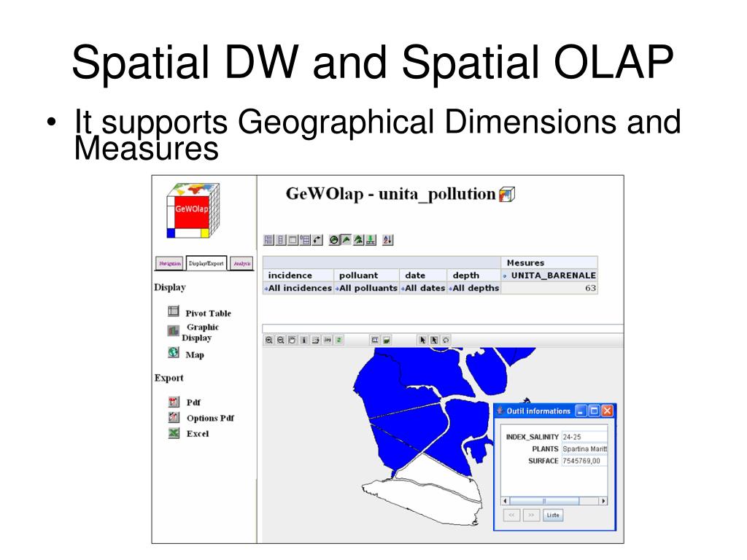747x560 pixels.
Task: Click the info window scroll-left arrow
Action: click(x=506, y=501)
